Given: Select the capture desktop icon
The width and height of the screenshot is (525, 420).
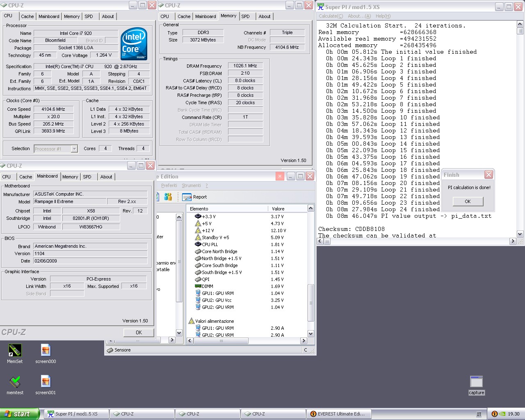Looking at the screenshot, I should coord(476,382).
